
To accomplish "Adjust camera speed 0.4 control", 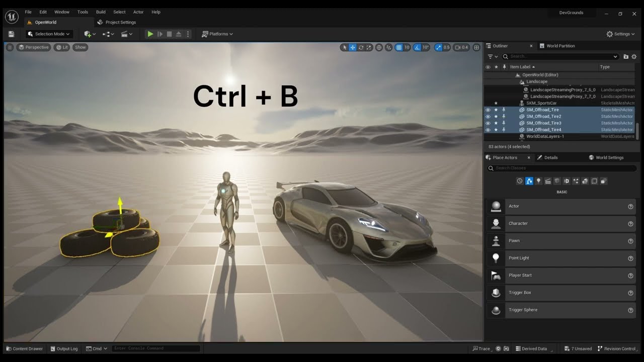I will coord(461,47).
